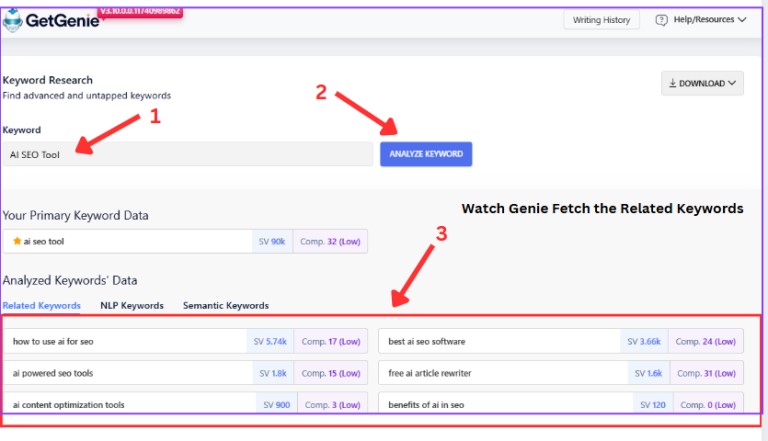This screenshot has height=441, width=768.
Task: Click the GetGenie version badge
Action: [140, 12]
